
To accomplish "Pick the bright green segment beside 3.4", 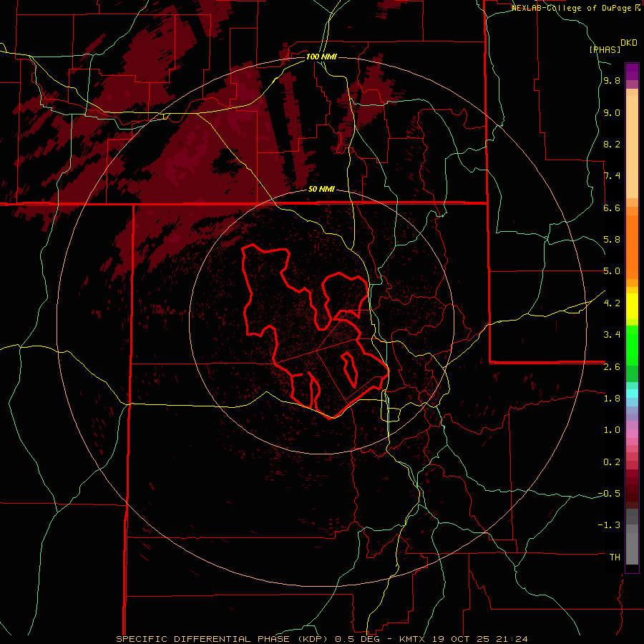I will point(632,346).
